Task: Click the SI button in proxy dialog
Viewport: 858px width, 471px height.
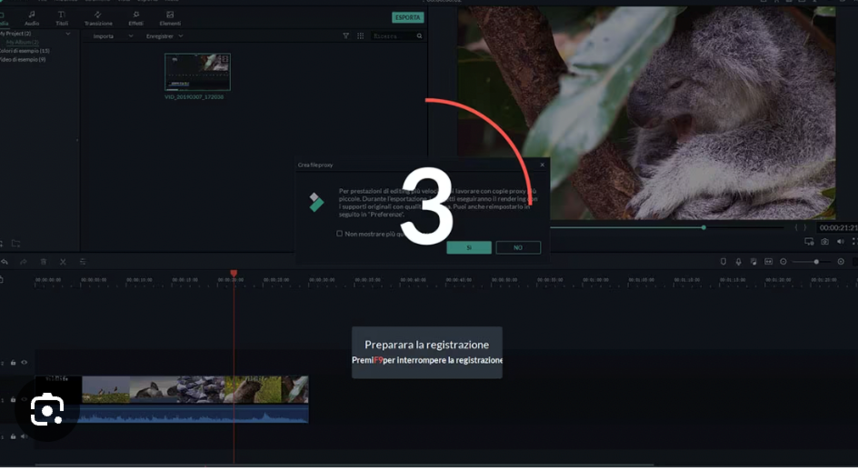Action: pyautogui.click(x=469, y=247)
